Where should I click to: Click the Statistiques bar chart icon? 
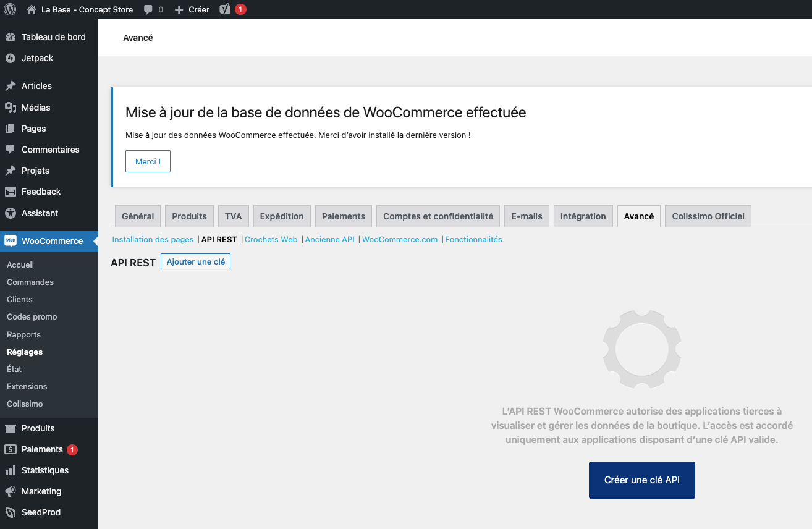[11, 470]
